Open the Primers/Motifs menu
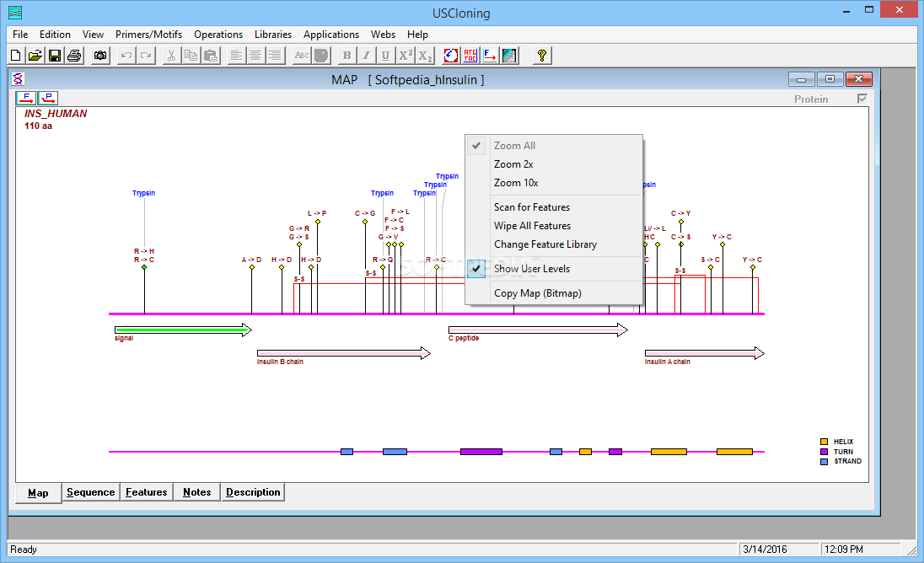 [x=148, y=35]
